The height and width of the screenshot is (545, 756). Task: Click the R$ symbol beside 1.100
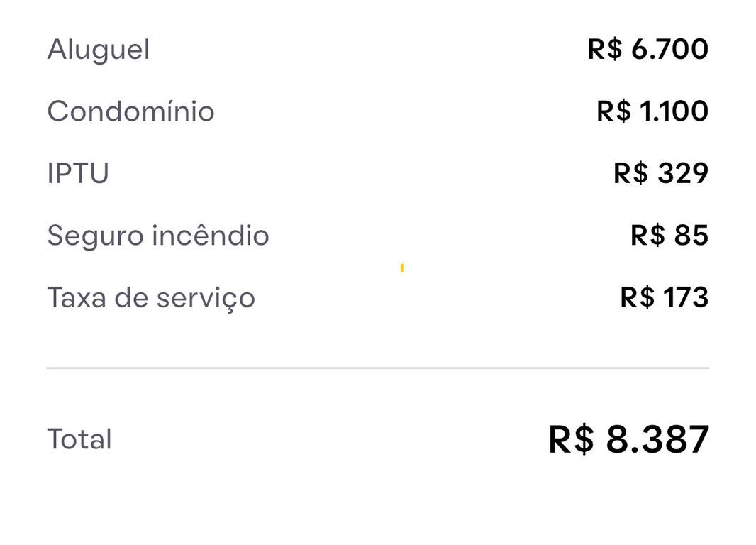tap(613, 111)
